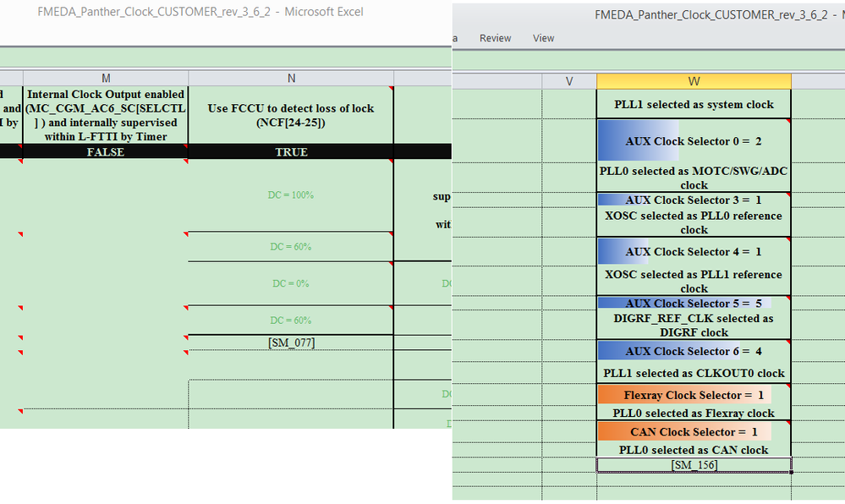This screenshot has width=845, height=504.
Task: Select the DC = 100% cell
Action: pos(291,194)
